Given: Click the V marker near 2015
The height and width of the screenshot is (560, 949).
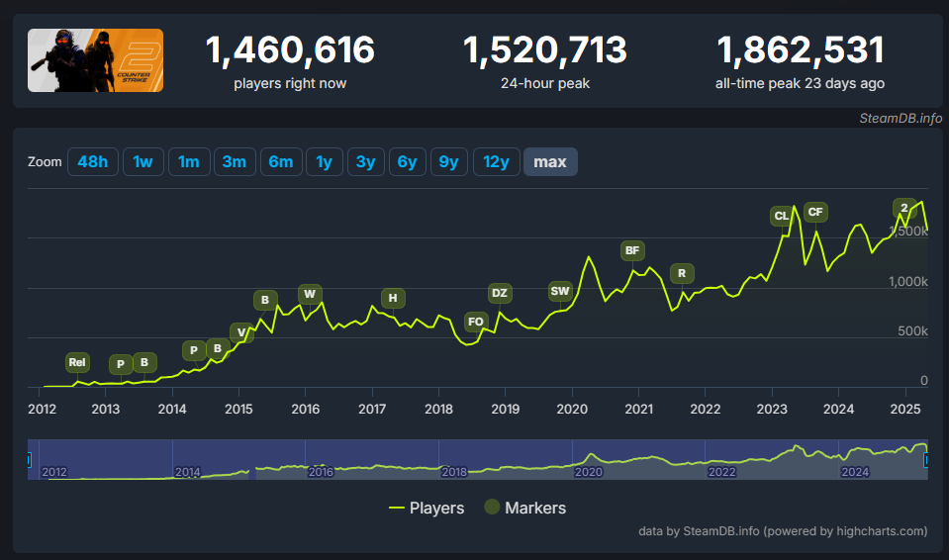Looking at the screenshot, I should coord(241,332).
